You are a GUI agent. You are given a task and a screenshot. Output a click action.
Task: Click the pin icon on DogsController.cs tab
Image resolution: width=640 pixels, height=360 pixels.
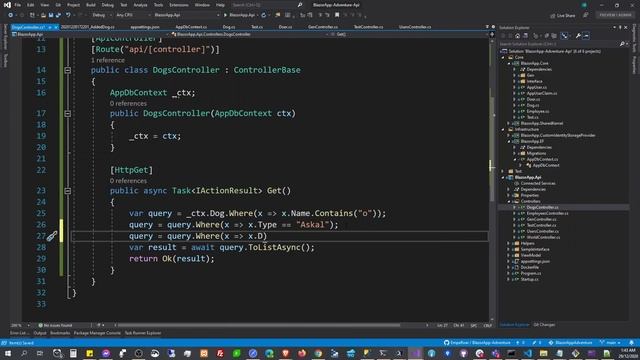tap(50, 27)
